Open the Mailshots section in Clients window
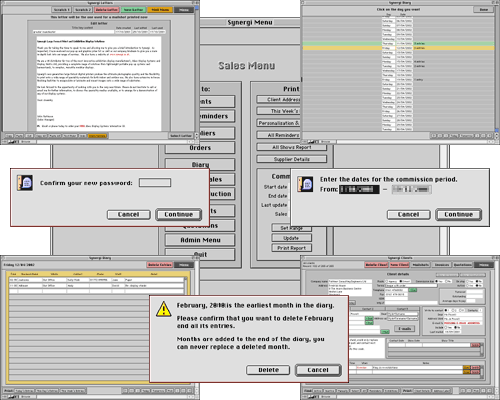 (x=421, y=265)
